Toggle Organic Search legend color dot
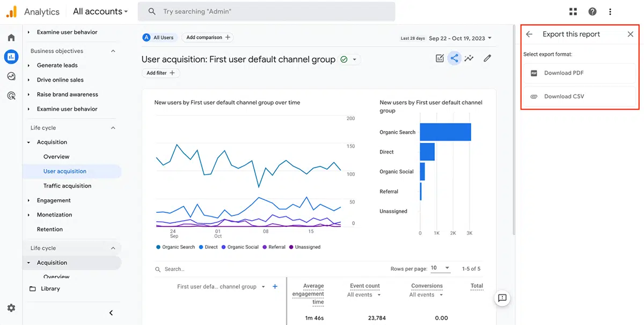Image resolution: width=644 pixels, height=325 pixels. (158, 247)
